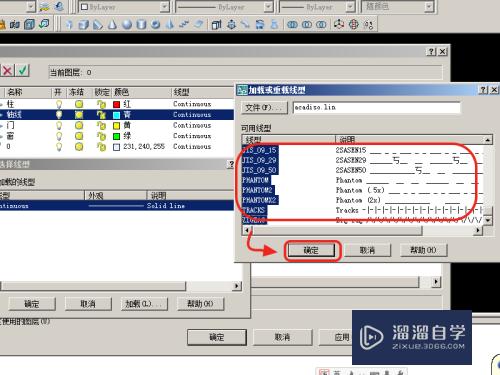Click the green color swatch of layer 窗
Image resolution: width=500 pixels, height=375 pixels.
pyautogui.click(x=116, y=136)
